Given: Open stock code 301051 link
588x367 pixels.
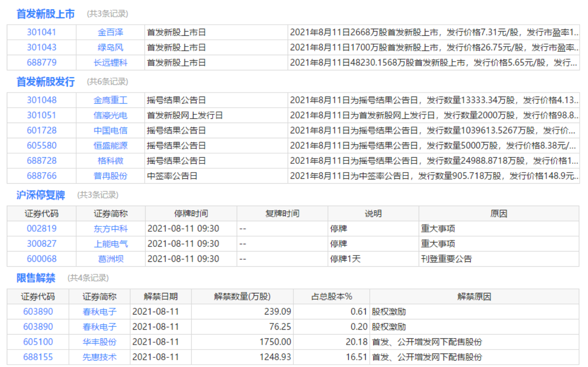Looking at the screenshot, I should click(x=41, y=115).
